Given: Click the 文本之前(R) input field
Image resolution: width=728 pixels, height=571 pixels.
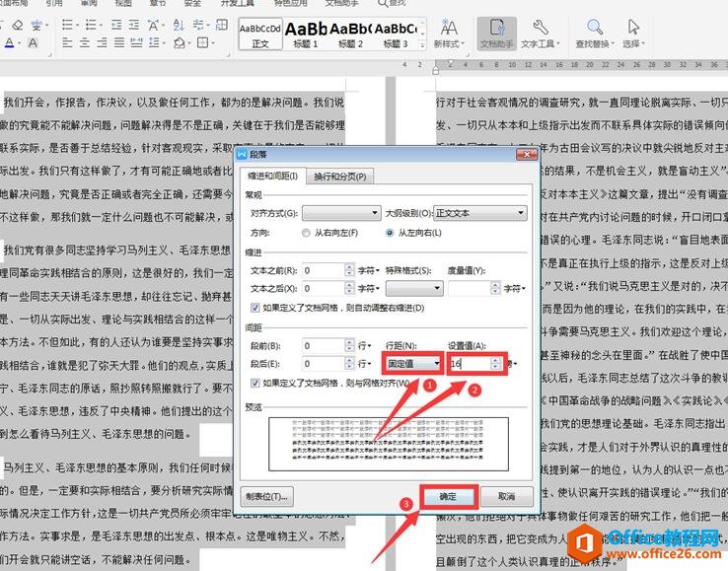Looking at the screenshot, I should (x=324, y=270).
